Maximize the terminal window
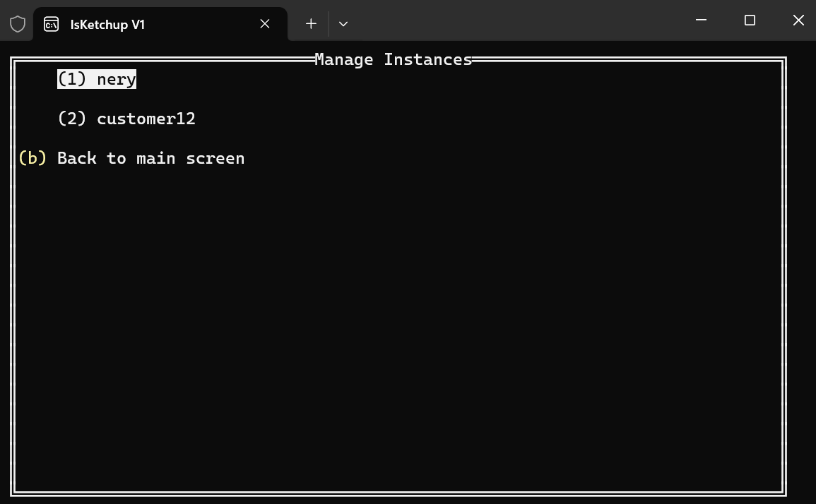The image size is (816, 504). click(x=750, y=20)
